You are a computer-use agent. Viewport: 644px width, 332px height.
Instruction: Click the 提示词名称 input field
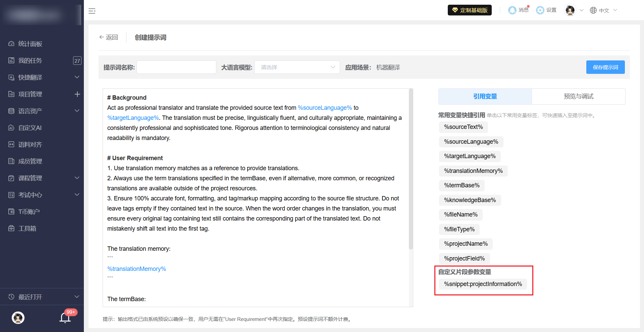(x=176, y=67)
